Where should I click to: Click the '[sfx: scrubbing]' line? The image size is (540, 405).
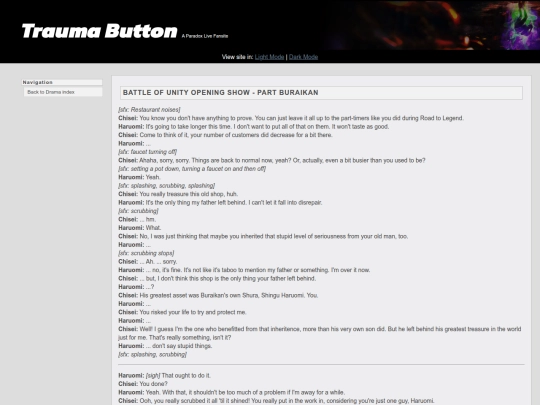click(138, 211)
